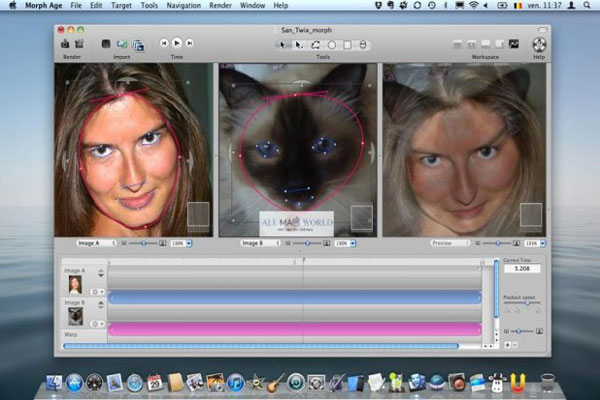Open the Target menu
Image resolution: width=600 pixels, height=400 pixels.
[x=121, y=5]
